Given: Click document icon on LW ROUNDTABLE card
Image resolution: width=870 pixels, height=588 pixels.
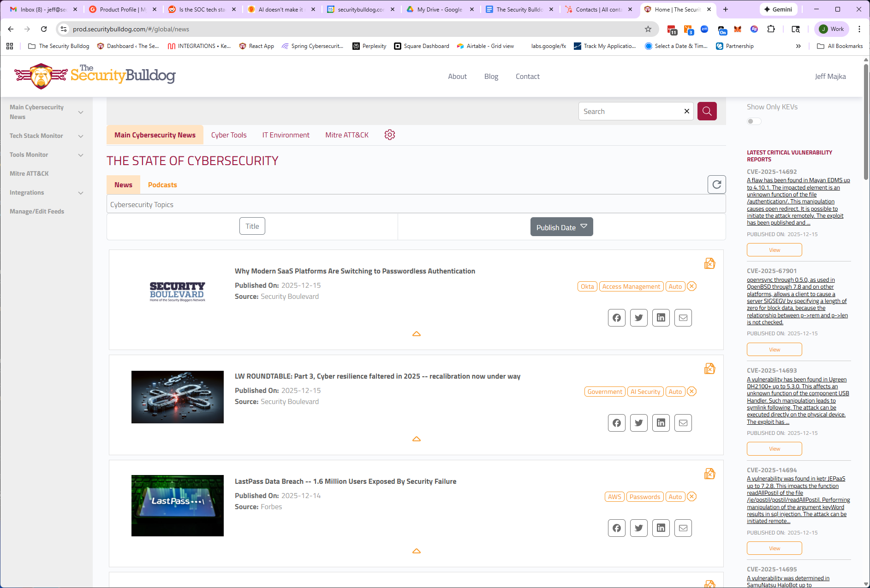Looking at the screenshot, I should pyautogui.click(x=709, y=368).
